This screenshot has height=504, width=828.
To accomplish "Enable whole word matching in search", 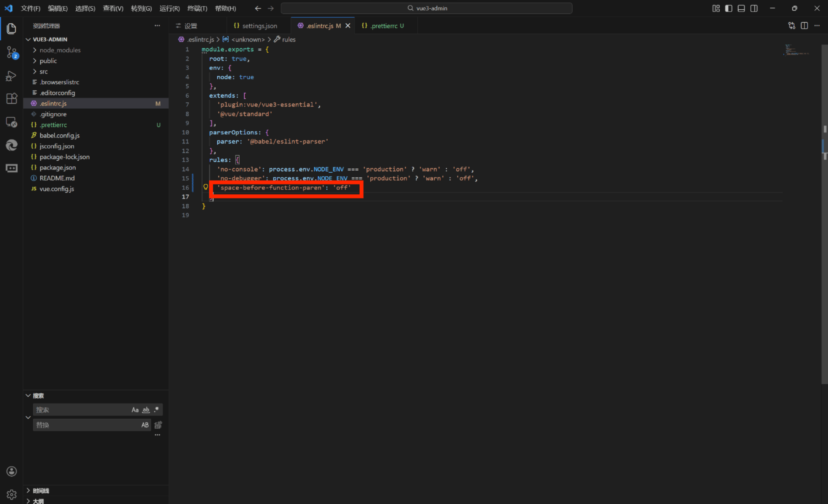I will [146, 409].
